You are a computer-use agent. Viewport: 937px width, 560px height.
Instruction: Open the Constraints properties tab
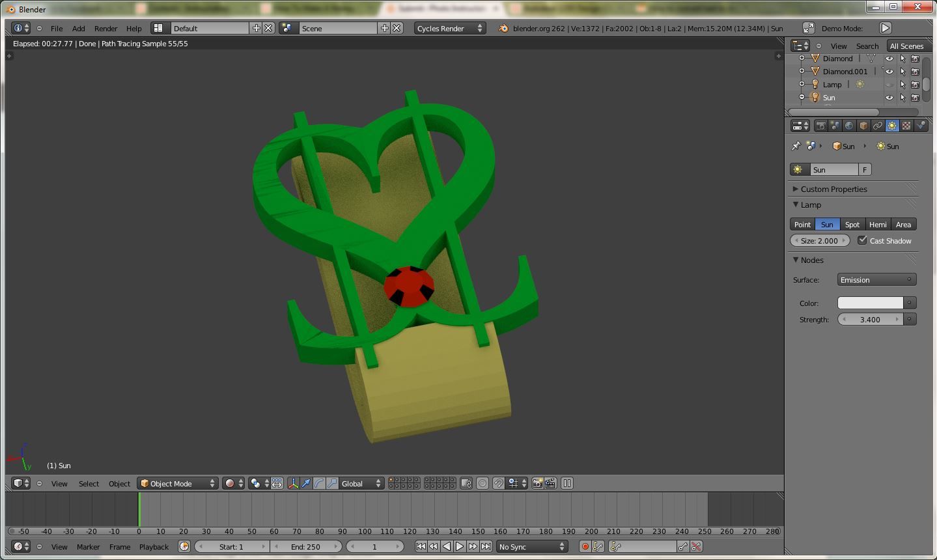878,125
